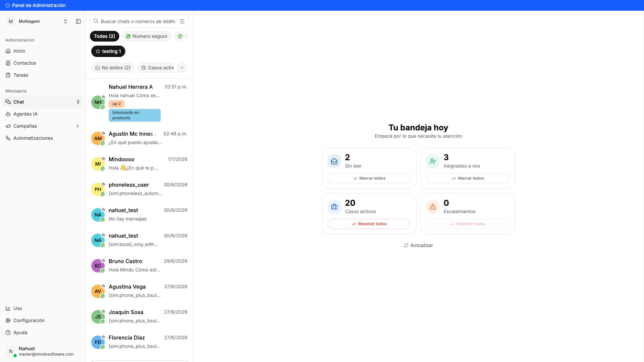Click the Escalamientos warning icon
The image size is (644, 362).
coord(433,207)
